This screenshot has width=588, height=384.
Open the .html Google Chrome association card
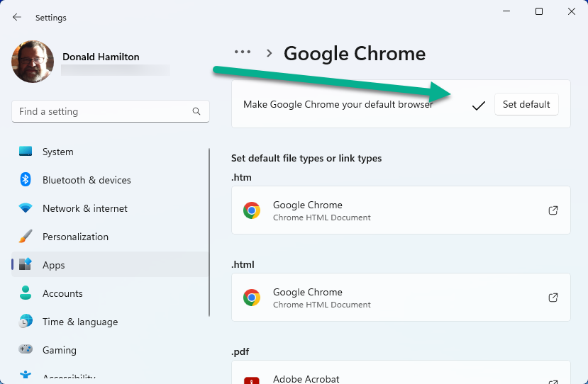pyautogui.click(x=401, y=297)
